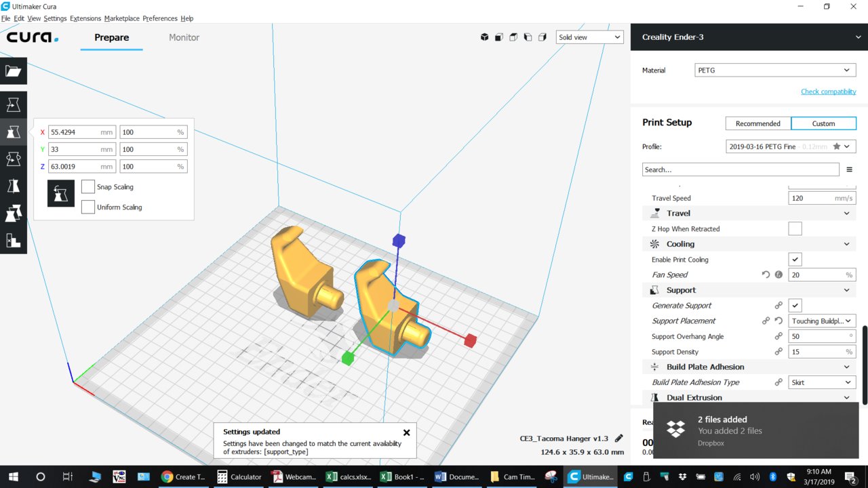The width and height of the screenshot is (868, 488).
Task: Select the Custom print setup mode
Action: (823, 123)
